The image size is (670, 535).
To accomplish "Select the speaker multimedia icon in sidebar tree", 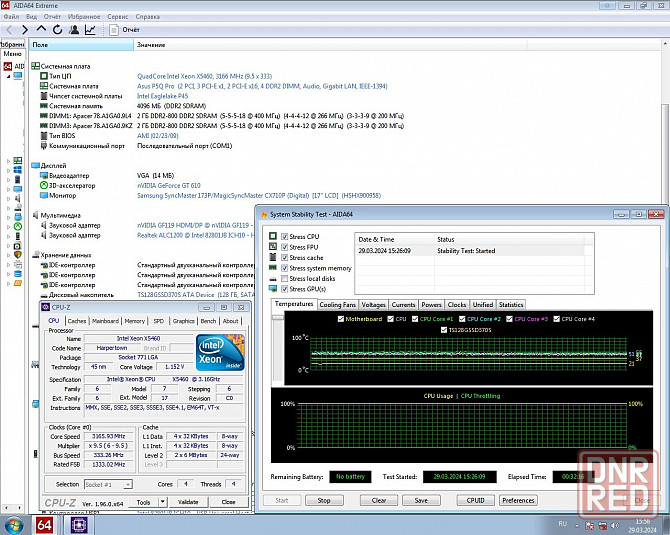I will click(18, 198).
